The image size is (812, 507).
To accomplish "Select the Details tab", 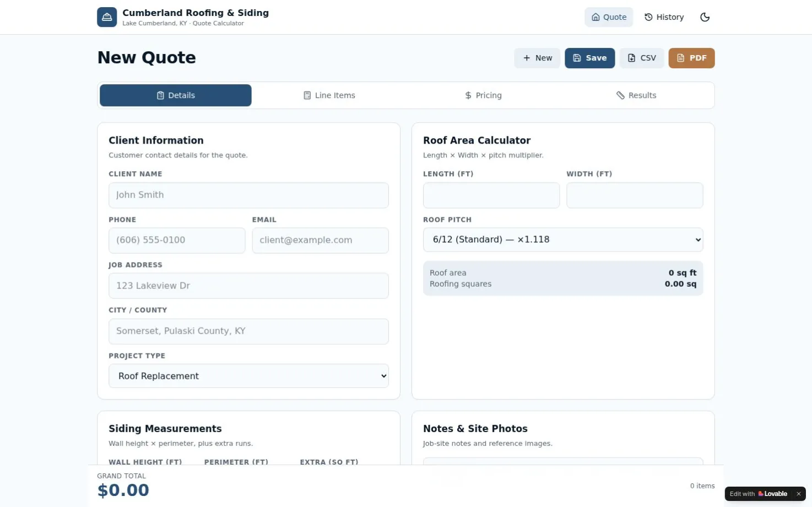I will [176, 95].
